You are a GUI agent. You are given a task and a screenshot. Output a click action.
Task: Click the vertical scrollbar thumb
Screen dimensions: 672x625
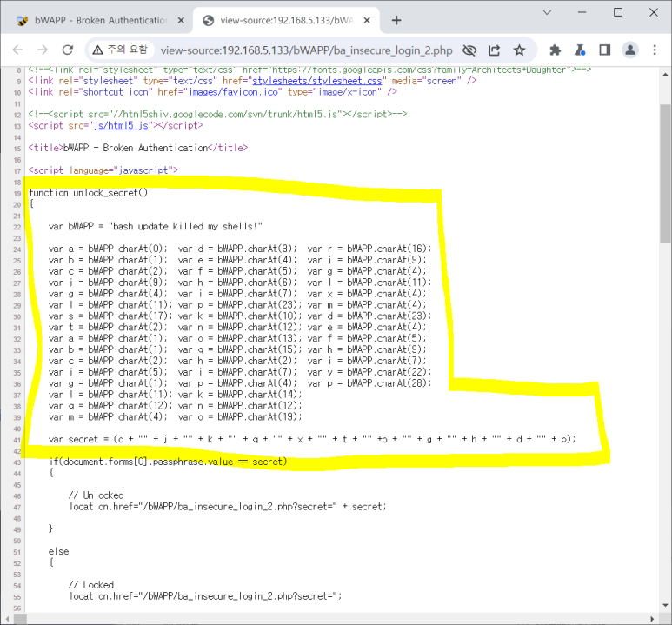(665, 174)
